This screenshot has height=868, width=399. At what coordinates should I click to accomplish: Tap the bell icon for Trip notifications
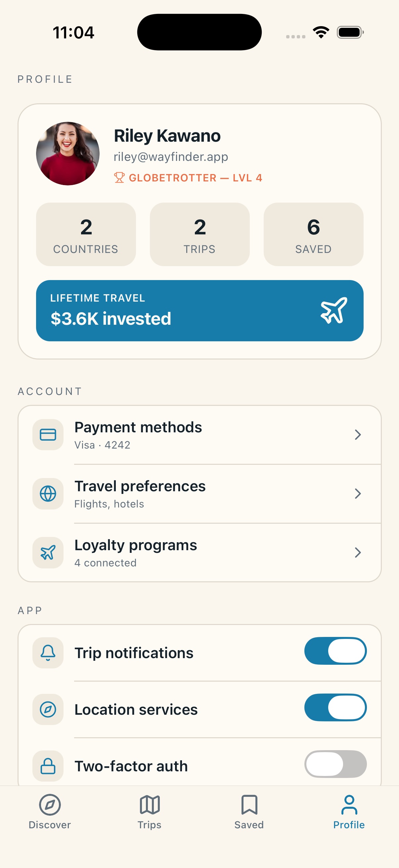tap(48, 653)
